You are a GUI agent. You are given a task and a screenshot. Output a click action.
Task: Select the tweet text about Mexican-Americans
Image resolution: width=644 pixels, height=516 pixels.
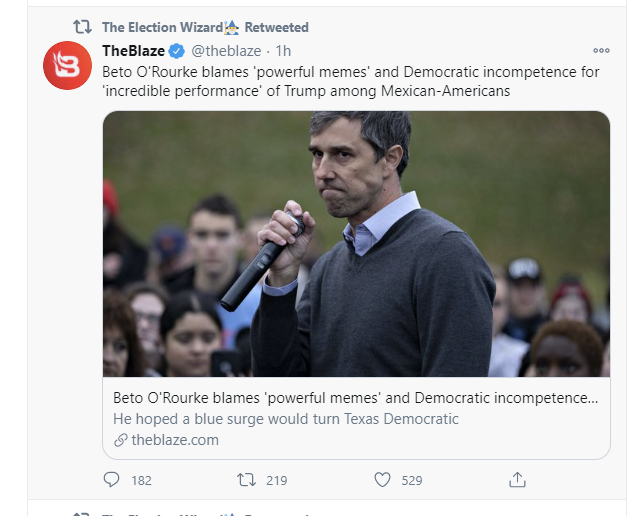(x=351, y=81)
